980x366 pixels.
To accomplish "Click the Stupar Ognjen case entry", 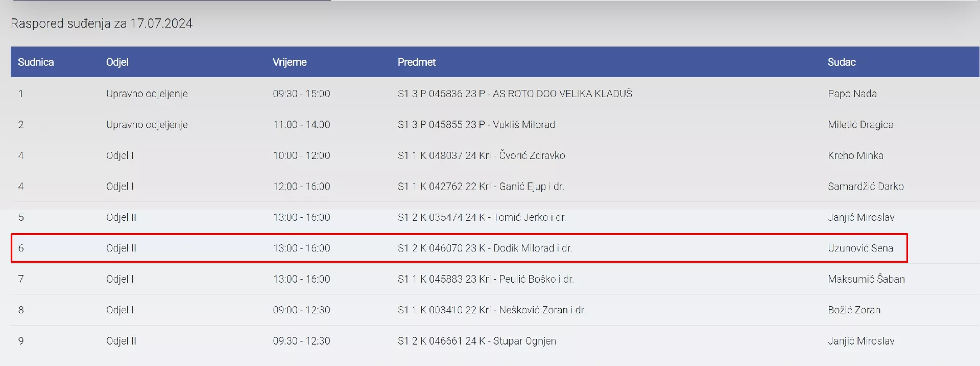I will tap(476, 341).
